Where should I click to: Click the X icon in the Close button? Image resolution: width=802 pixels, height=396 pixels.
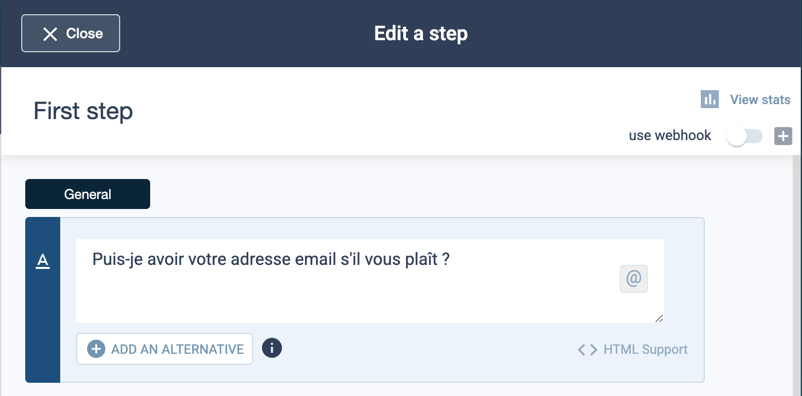[x=50, y=34]
